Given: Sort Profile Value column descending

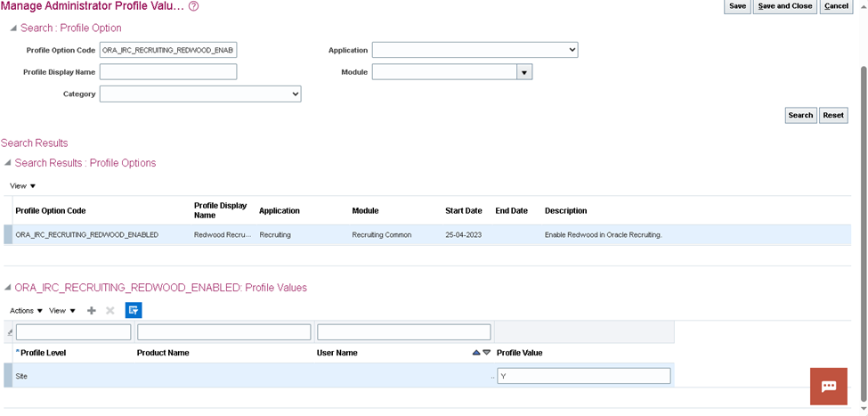Looking at the screenshot, I should coord(486,353).
